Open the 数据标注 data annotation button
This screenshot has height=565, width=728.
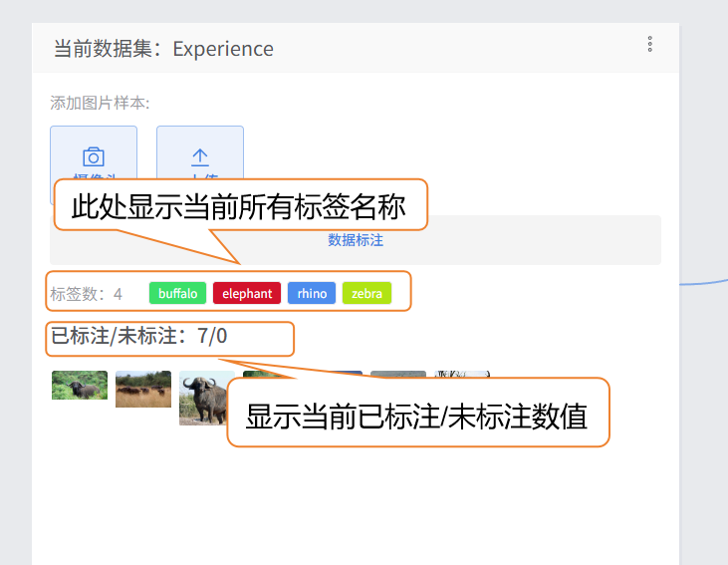[x=356, y=240]
